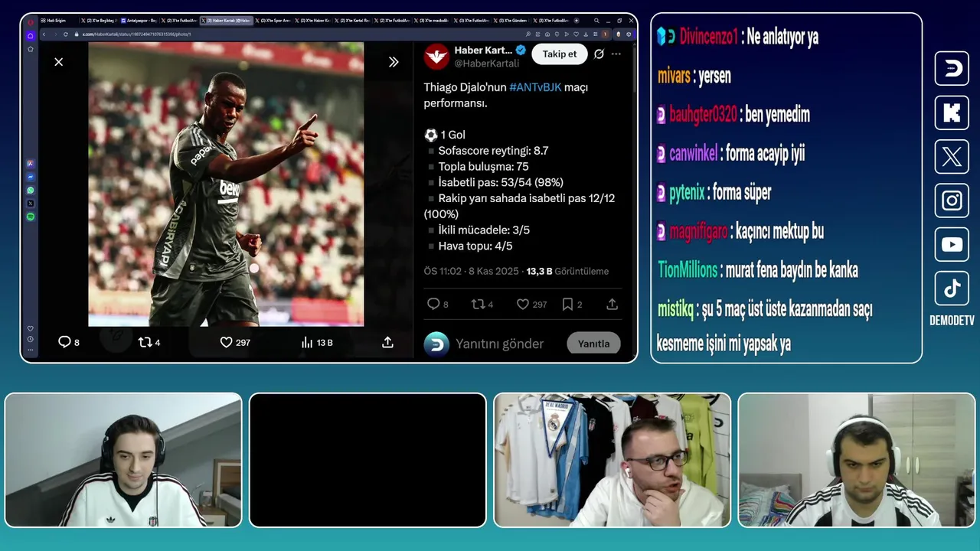This screenshot has height=551, width=980.
Task: Switch to the X'te maçkolik tab
Action: (x=432, y=21)
